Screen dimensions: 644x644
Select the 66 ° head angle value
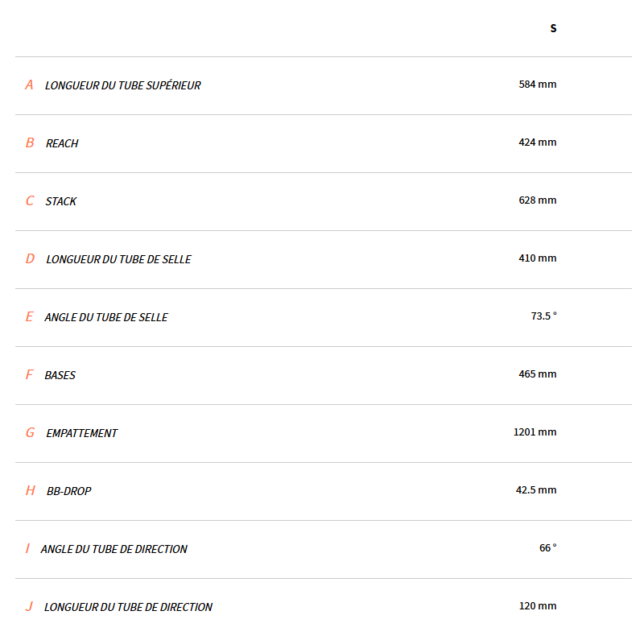click(x=547, y=547)
